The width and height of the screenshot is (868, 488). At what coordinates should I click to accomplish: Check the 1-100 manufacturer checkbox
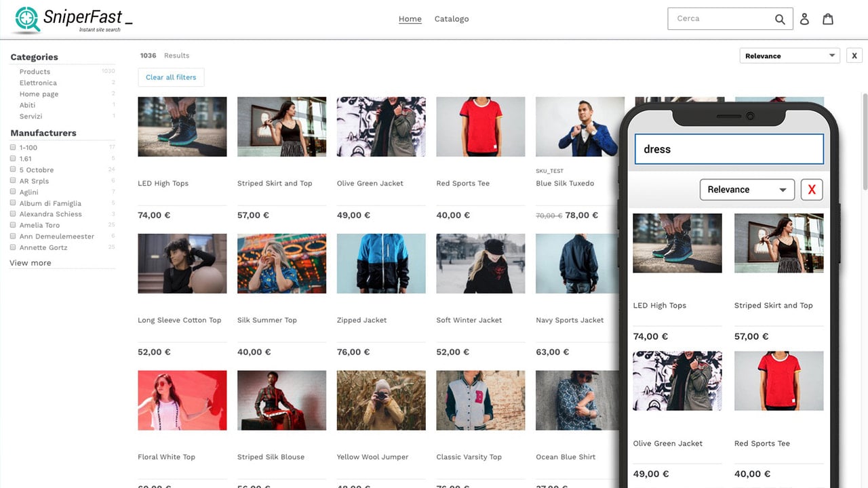click(13, 148)
